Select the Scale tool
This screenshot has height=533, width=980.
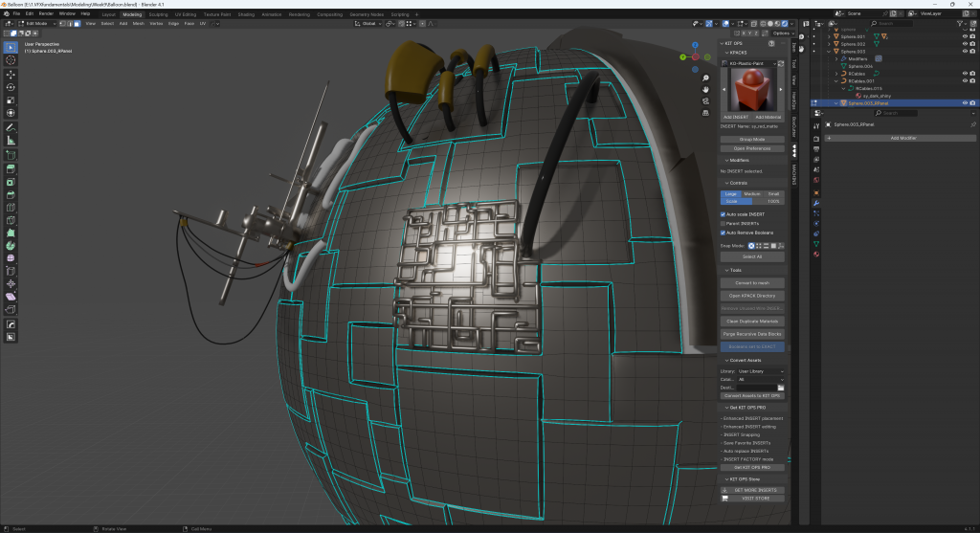(x=11, y=100)
